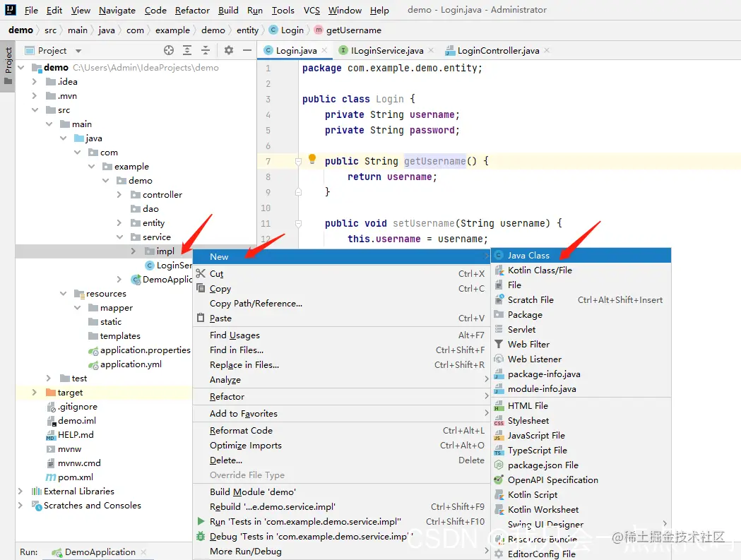The image size is (741, 560).
Task: Choose Delete... in context menu
Action: (342, 460)
